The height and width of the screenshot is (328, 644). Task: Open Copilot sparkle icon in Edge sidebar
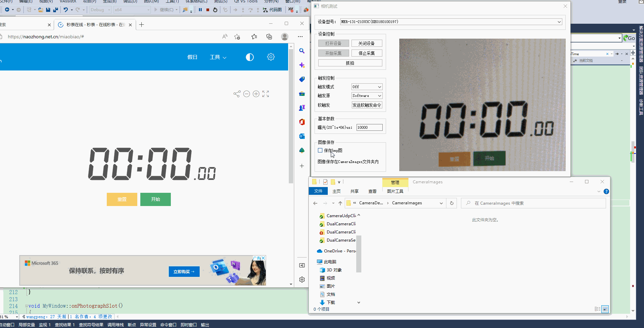(302, 65)
